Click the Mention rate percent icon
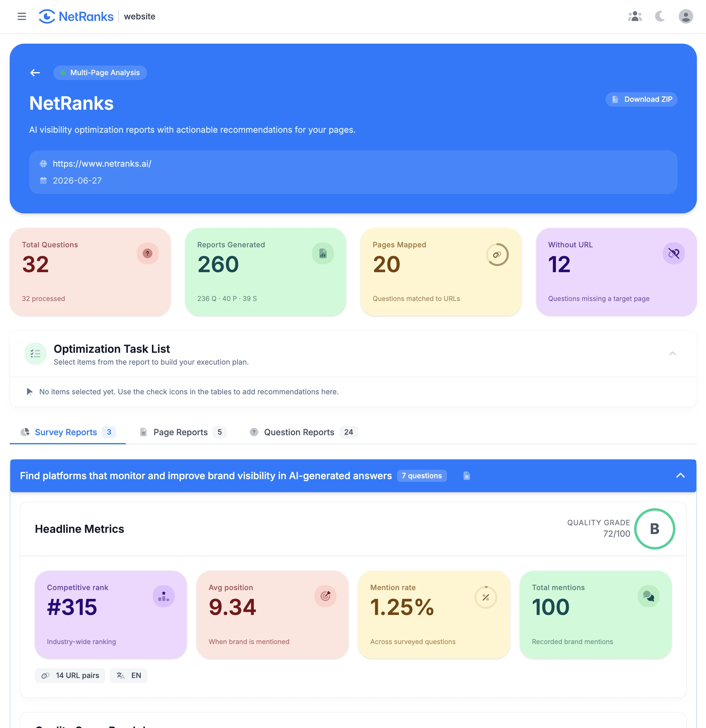Image resolution: width=706 pixels, height=728 pixels. [486, 597]
